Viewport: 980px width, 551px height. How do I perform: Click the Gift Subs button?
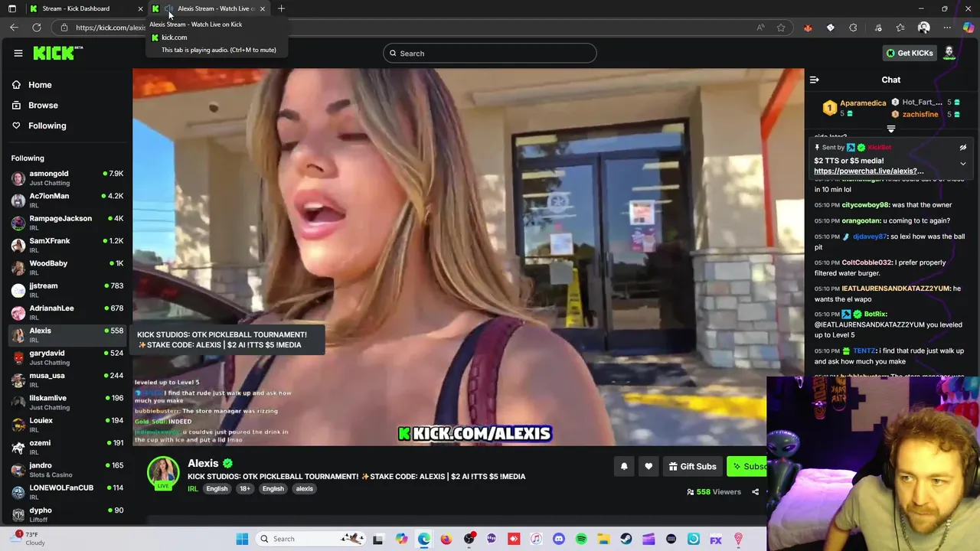pyautogui.click(x=692, y=466)
